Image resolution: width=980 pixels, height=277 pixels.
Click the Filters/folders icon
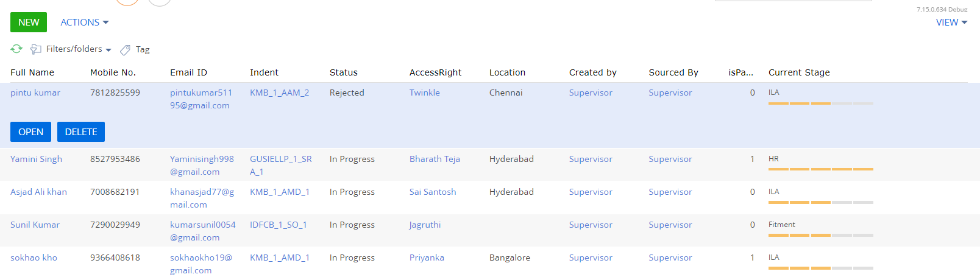click(36, 49)
